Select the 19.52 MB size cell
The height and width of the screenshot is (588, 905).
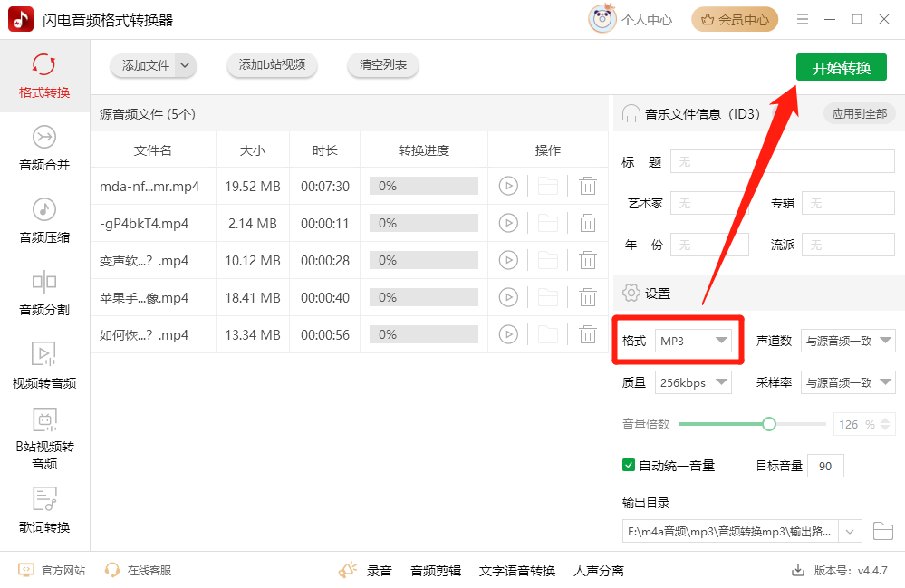252,187
